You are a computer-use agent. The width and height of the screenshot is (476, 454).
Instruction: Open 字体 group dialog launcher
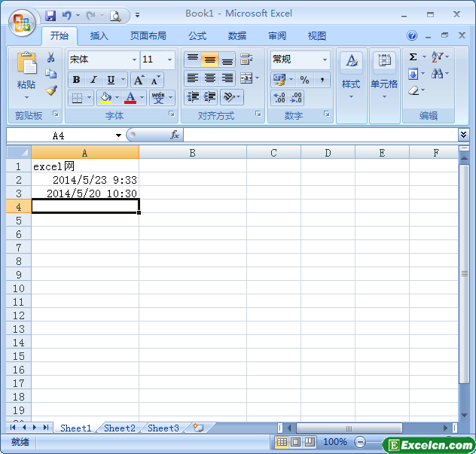pyautogui.click(x=172, y=114)
